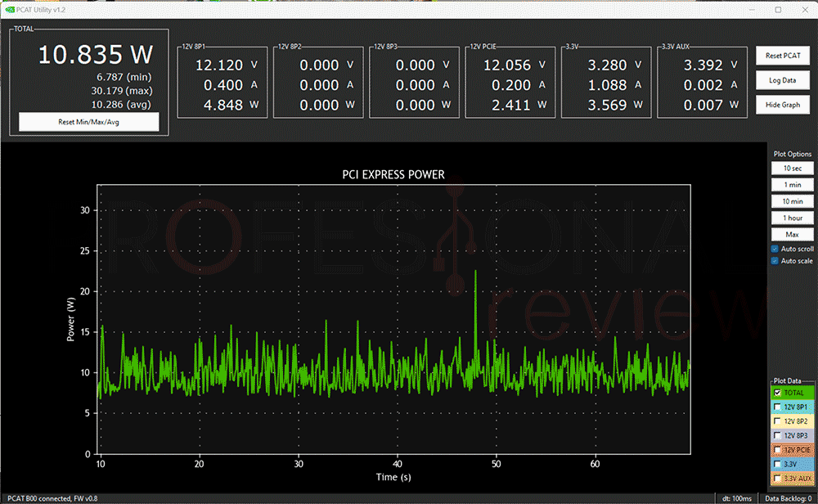
Task: Click the 4.848 W reading in 12V 8P1
Action: click(231, 105)
